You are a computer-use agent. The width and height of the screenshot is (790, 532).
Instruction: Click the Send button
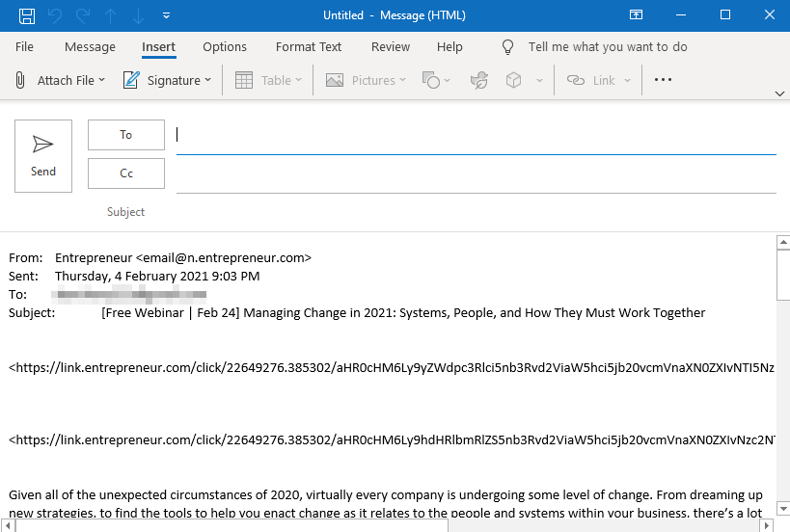(43, 156)
